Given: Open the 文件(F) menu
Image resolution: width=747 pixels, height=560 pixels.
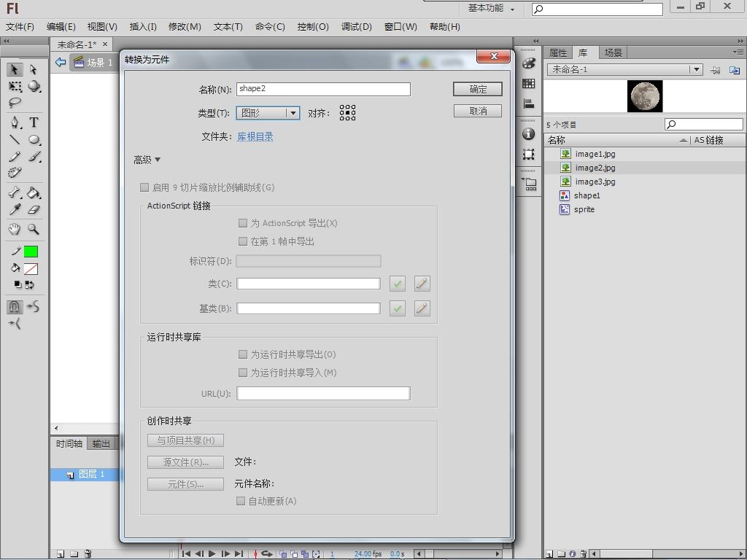Looking at the screenshot, I should pos(20,27).
